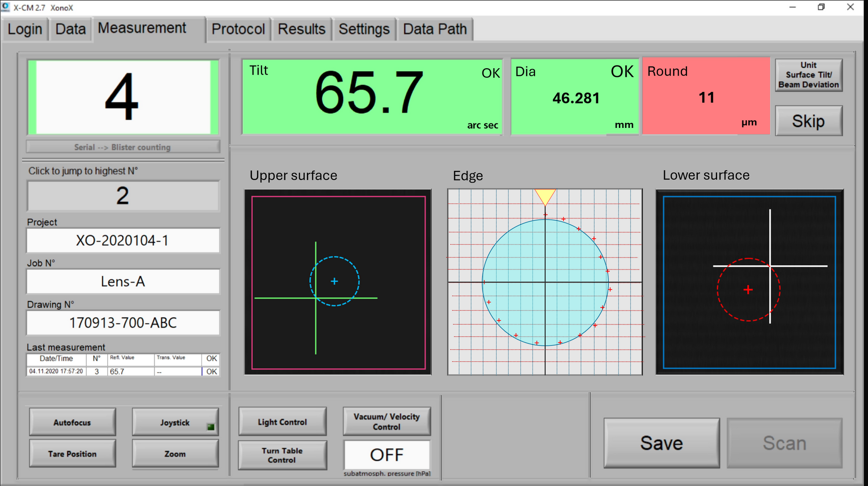Switch to the Results tab
Image resolution: width=868 pixels, height=486 pixels.
(x=301, y=29)
